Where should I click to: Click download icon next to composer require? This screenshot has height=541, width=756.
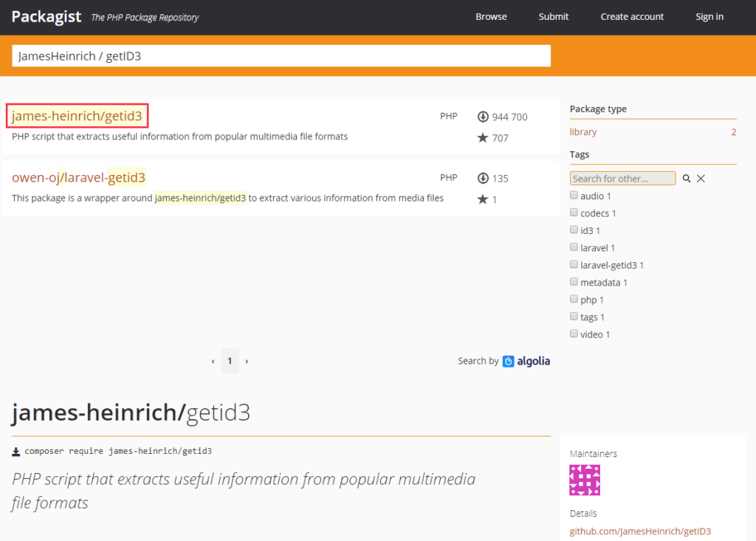pos(16,451)
